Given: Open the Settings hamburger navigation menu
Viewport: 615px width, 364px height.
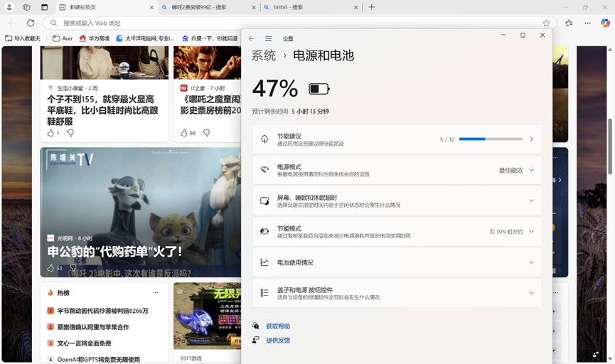Looking at the screenshot, I should click(x=268, y=38).
